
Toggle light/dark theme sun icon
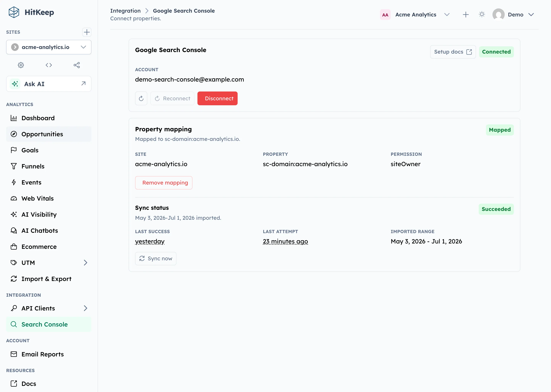click(x=482, y=15)
